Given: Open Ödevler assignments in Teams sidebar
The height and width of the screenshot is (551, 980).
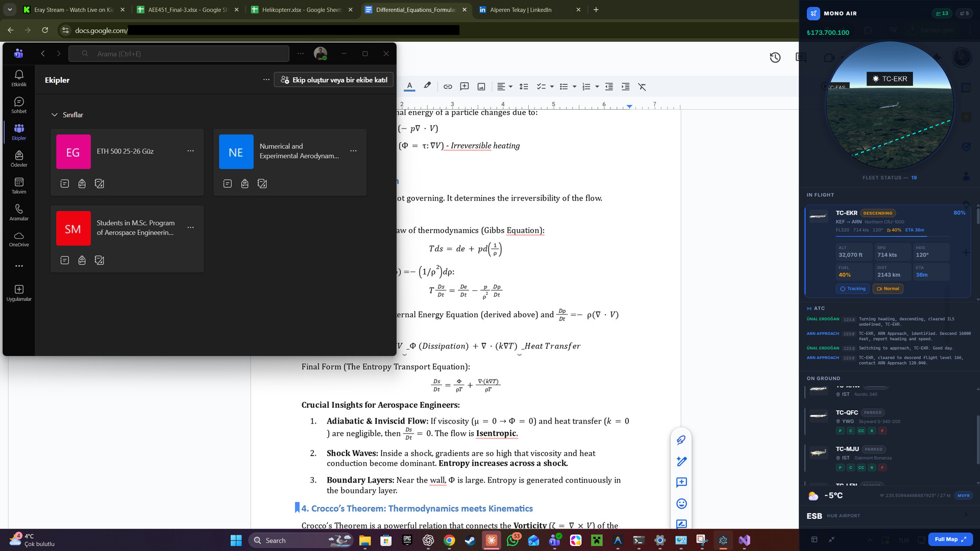Looking at the screenshot, I should 19,158.
